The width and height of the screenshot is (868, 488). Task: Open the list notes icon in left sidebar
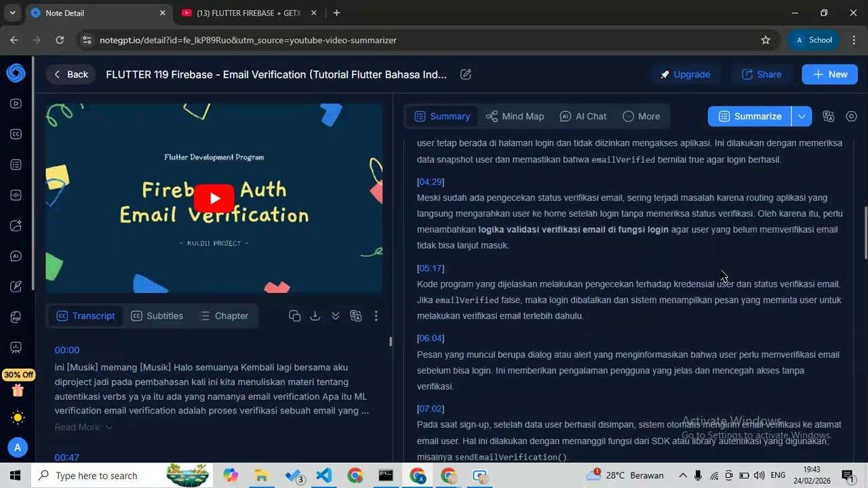(x=16, y=165)
